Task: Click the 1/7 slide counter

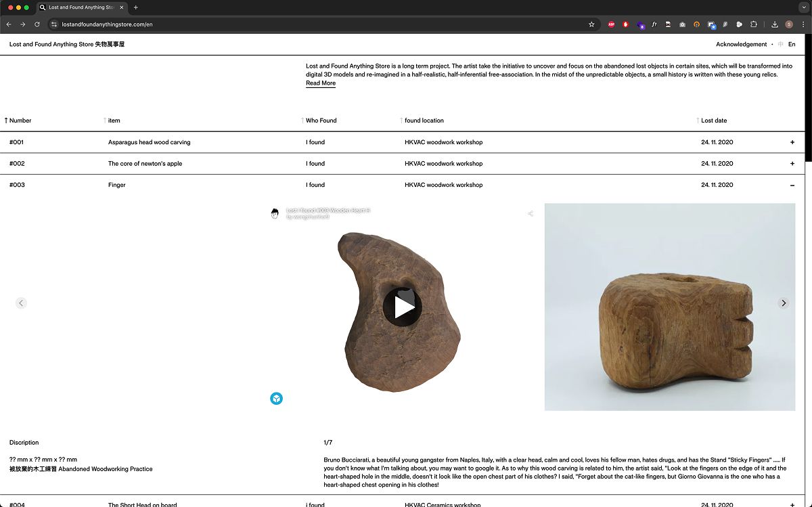Action: [328, 443]
